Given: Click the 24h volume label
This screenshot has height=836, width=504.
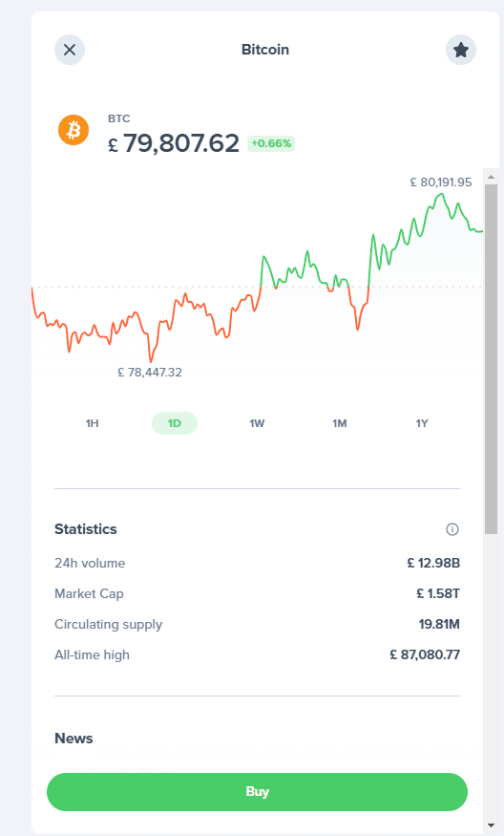Looking at the screenshot, I should [x=90, y=563].
